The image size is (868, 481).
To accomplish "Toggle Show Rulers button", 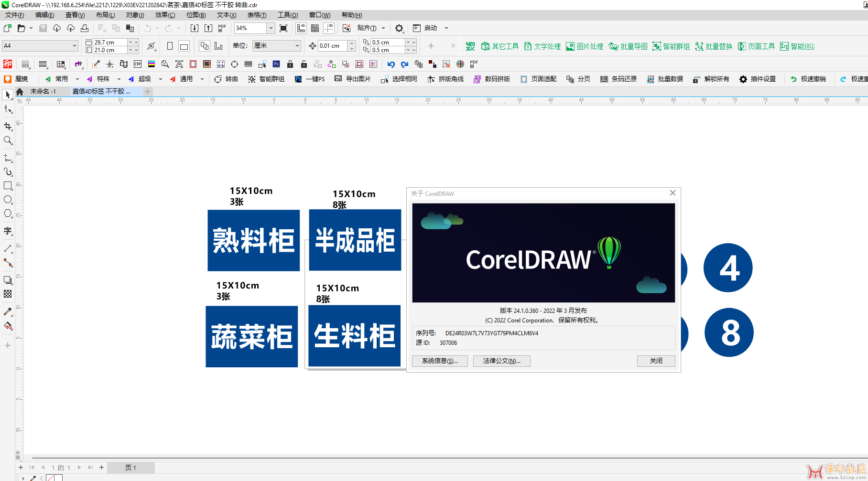I will tap(301, 28).
